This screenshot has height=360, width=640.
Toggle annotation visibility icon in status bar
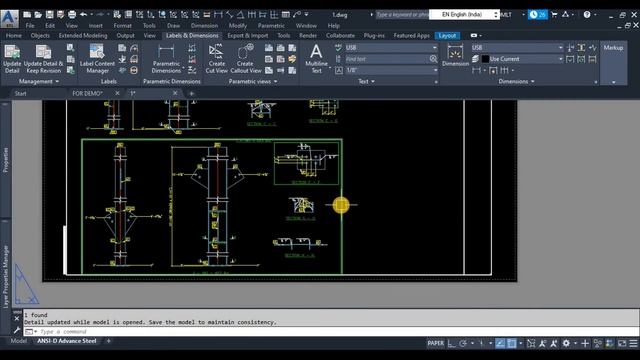[542, 344]
